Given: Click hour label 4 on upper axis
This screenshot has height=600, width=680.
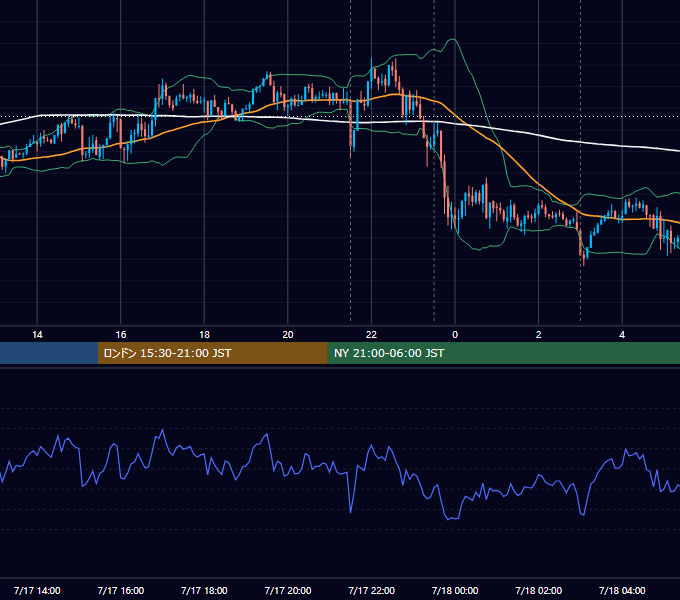Looking at the screenshot, I should pyautogui.click(x=622, y=335).
